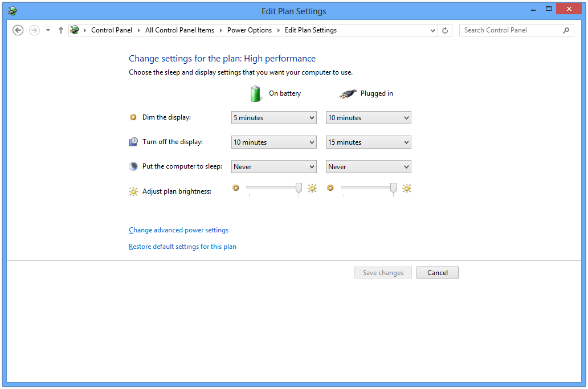Click the Adjust plan brightness sun icon
Image resolution: width=588 pixels, height=389 pixels.
click(x=133, y=191)
